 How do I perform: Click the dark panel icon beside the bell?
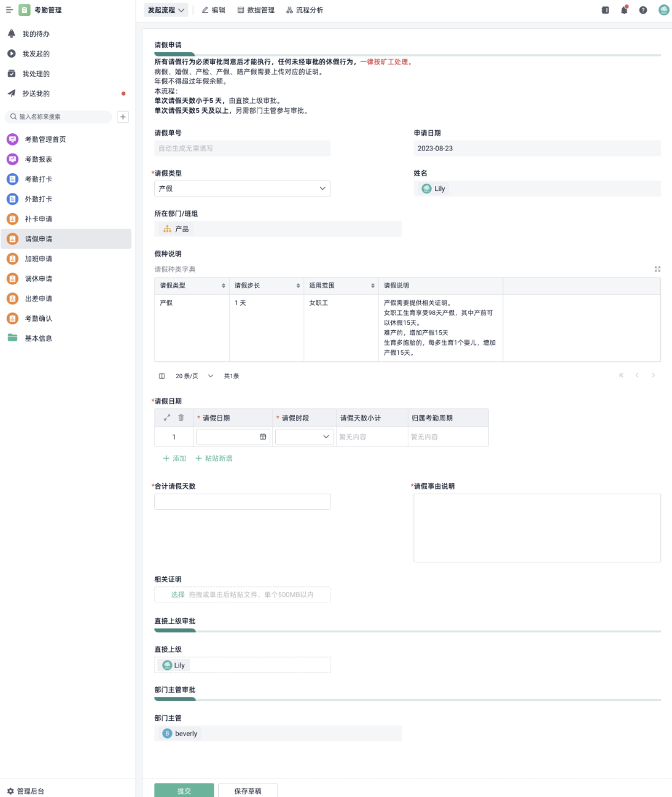pyautogui.click(x=605, y=10)
